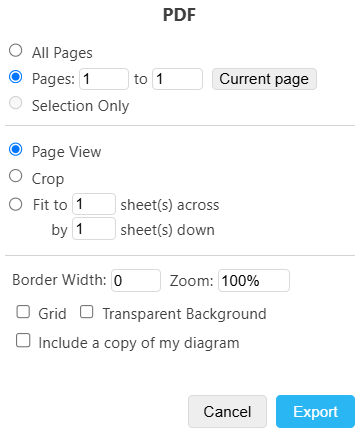Check Include a copy of my diagram

click(x=23, y=341)
